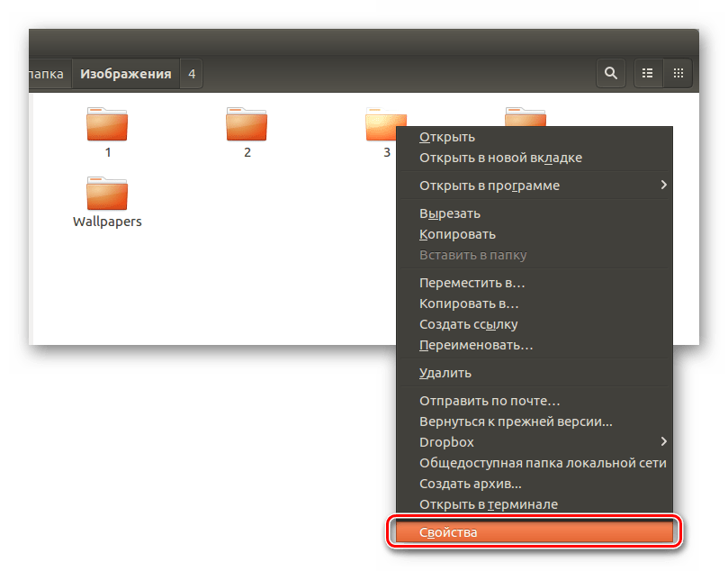Click the search magnifier icon
The image size is (728, 571).
pyautogui.click(x=611, y=74)
